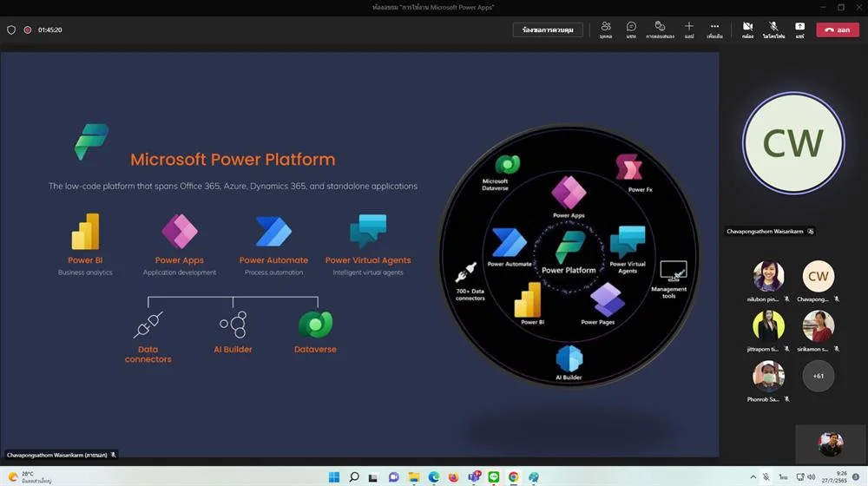The image size is (868, 486).
Task: Click Power Pages icon in circle
Action: 608,299
